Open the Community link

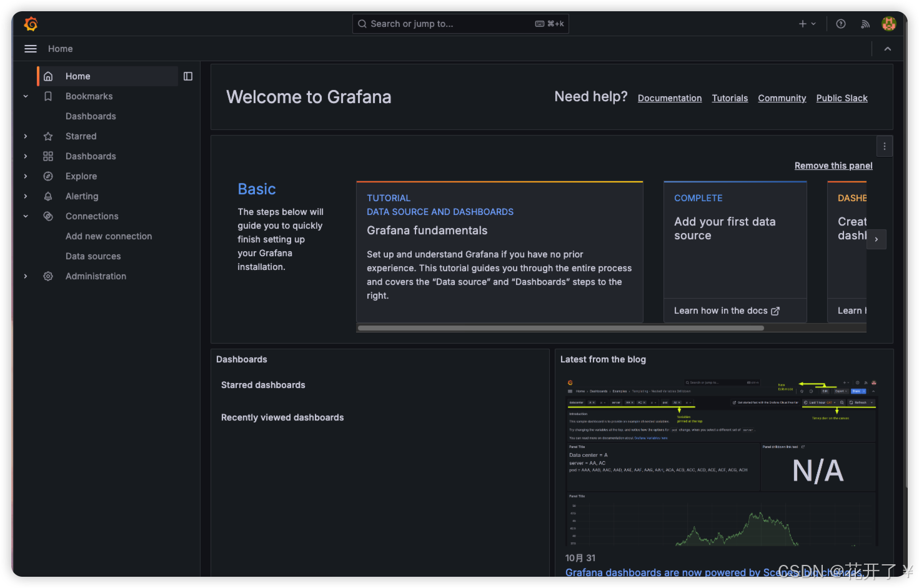coord(782,98)
